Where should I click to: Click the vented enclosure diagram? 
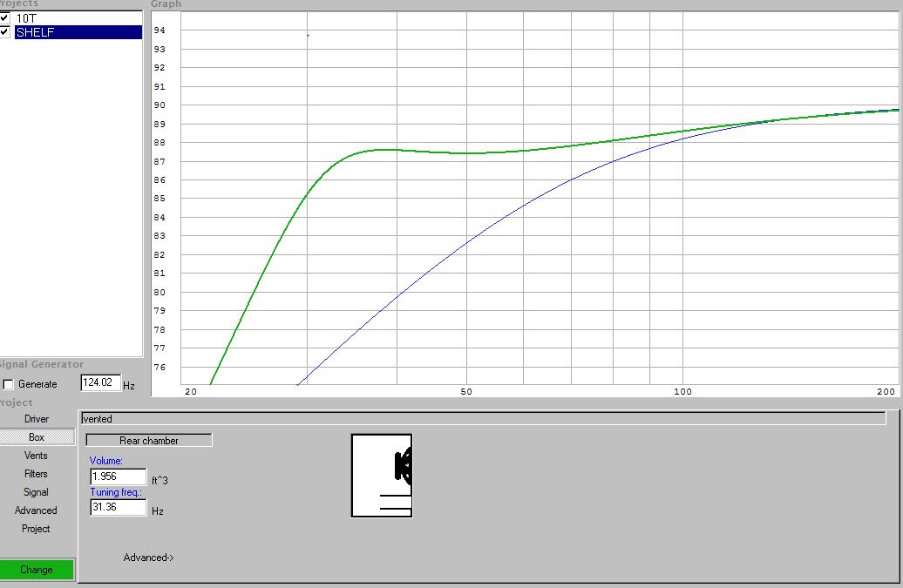click(382, 476)
